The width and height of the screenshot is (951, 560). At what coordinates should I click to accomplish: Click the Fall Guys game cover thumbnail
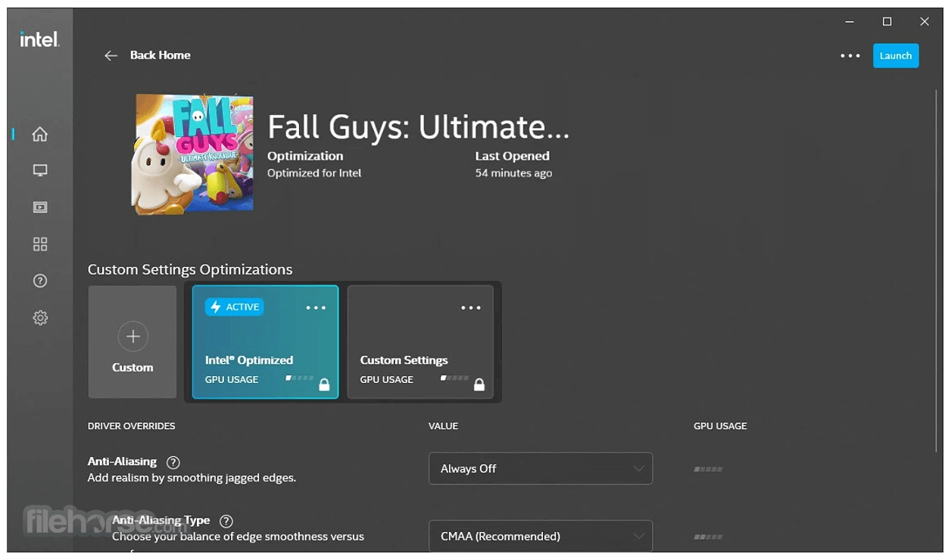[x=192, y=154]
